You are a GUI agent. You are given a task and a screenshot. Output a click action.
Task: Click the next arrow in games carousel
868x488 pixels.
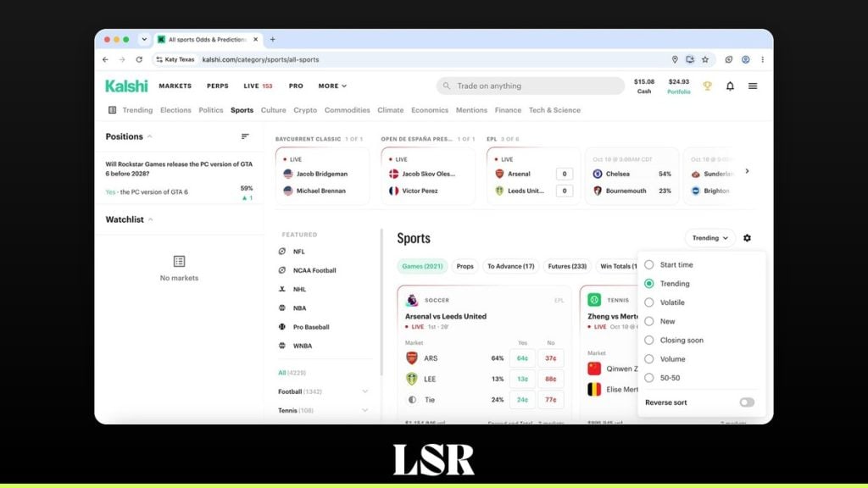click(747, 171)
